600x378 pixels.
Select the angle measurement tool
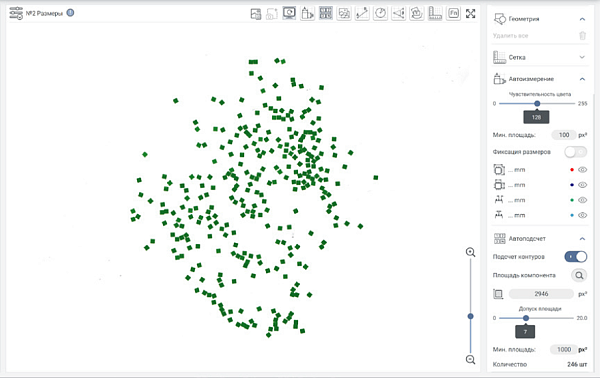pyautogui.click(x=399, y=14)
